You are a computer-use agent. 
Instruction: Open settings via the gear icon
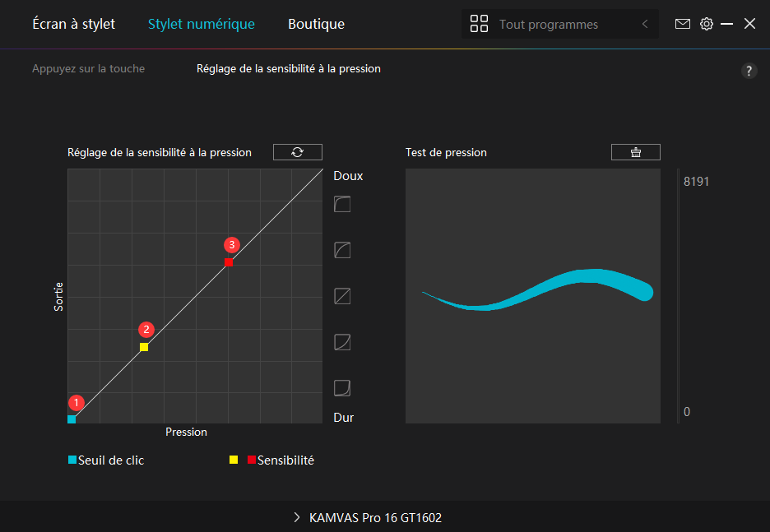point(707,24)
